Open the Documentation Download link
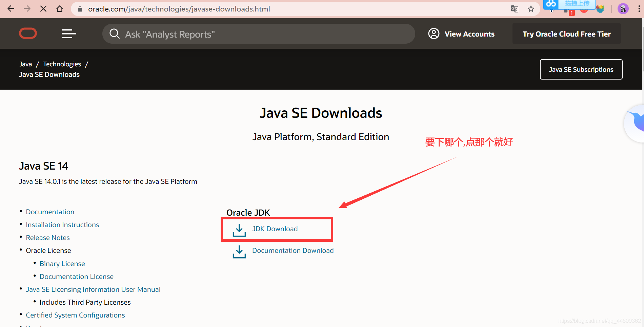 pyautogui.click(x=293, y=250)
